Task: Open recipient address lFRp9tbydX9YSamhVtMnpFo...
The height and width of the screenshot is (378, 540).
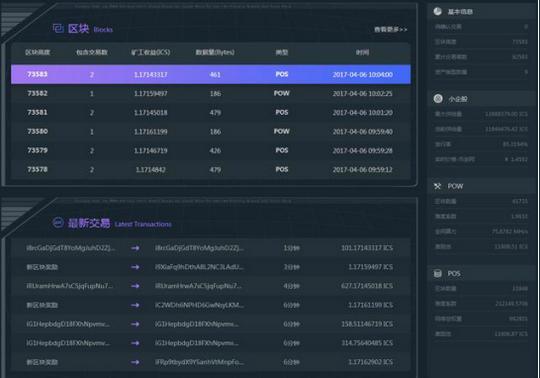Action: (x=199, y=362)
